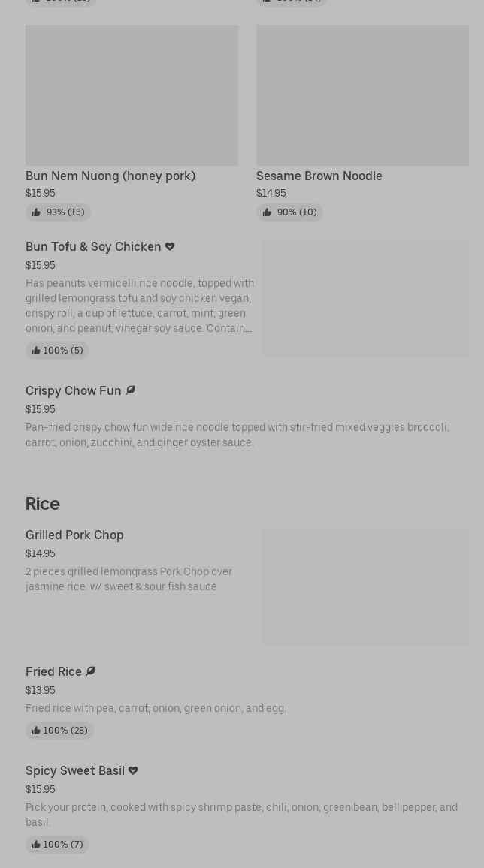Image resolution: width=484 pixels, height=868 pixels.
Task: Click the thumbs-up icon on Bun Nem Nuong rating
Action: click(x=36, y=212)
